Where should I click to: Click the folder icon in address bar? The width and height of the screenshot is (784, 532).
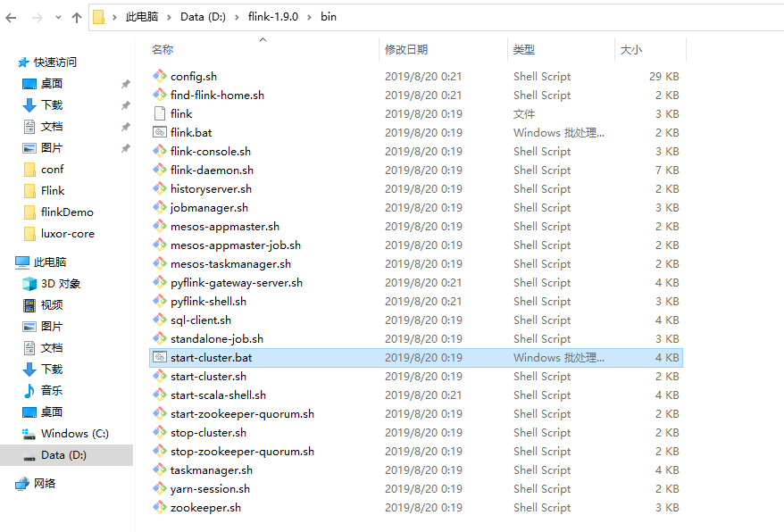[99, 17]
